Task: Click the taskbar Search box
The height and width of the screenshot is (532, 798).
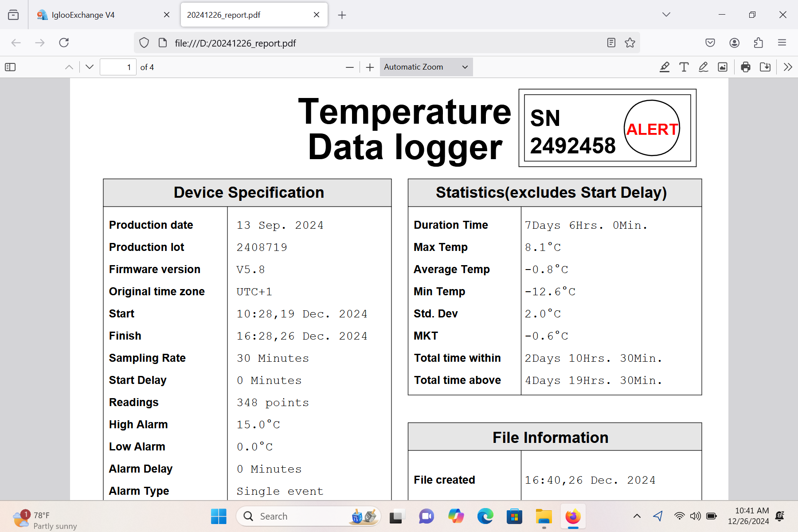Action: coord(309,516)
